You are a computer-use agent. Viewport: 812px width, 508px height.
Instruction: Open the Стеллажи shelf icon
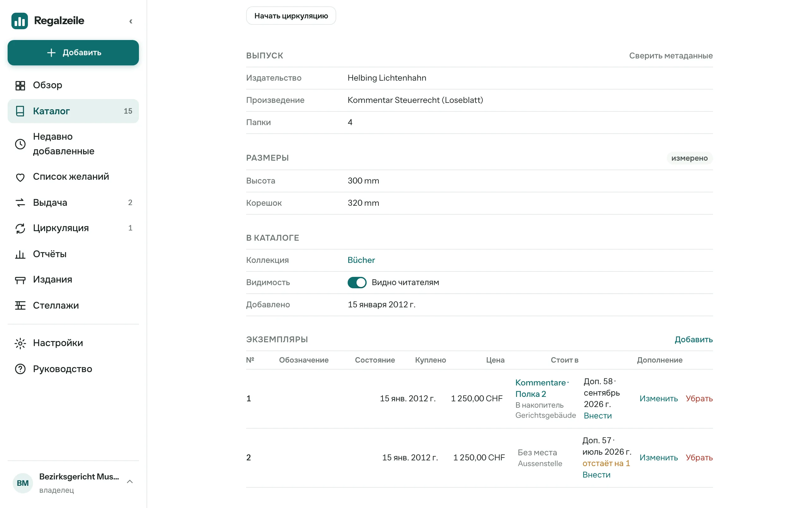[x=20, y=305]
